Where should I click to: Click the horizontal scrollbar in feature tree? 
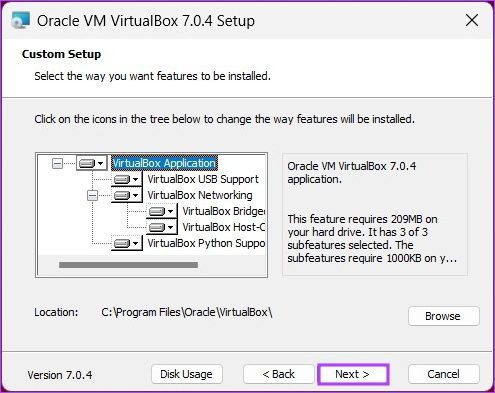coord(128,265)
